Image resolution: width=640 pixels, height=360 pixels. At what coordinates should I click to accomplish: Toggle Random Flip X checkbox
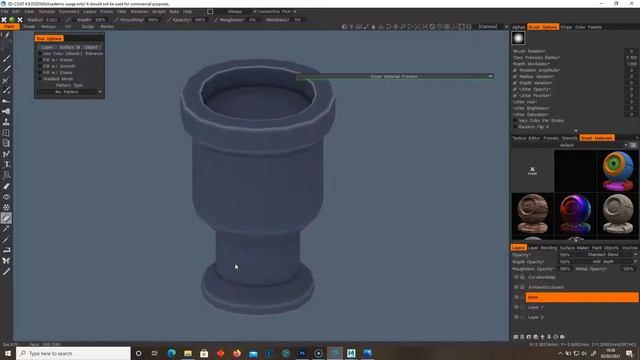(x=515, y=127)
